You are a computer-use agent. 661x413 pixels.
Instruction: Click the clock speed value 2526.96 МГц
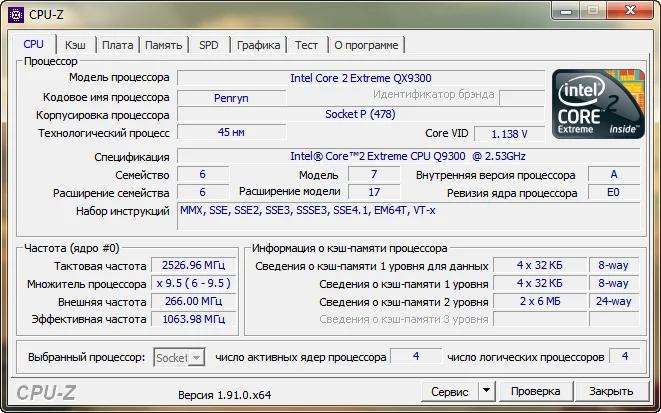(193, 266)
